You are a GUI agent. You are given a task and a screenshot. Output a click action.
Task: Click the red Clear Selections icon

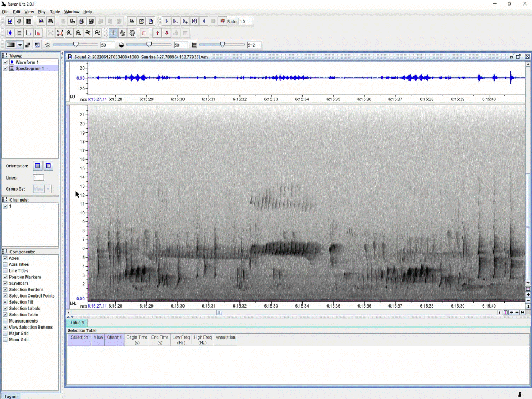coord(145,33)
